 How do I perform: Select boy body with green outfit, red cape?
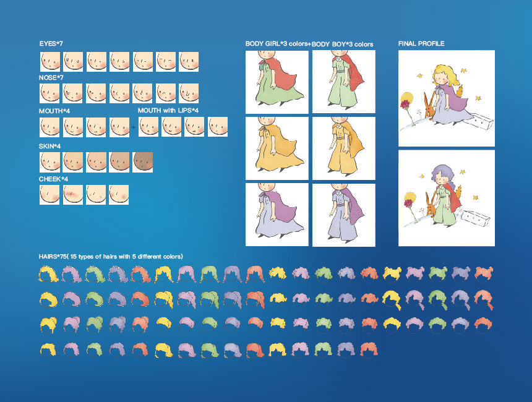coord(344,82)
